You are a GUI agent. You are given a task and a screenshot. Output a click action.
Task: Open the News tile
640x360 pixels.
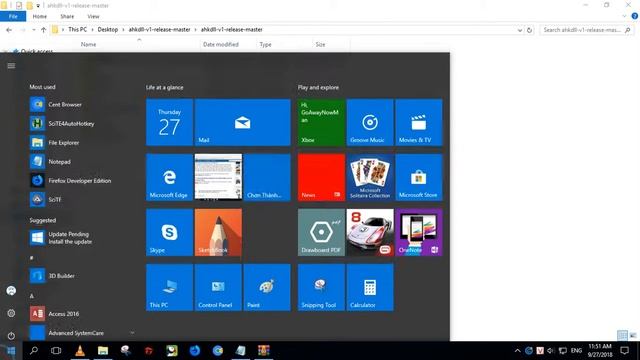point(321,177)
